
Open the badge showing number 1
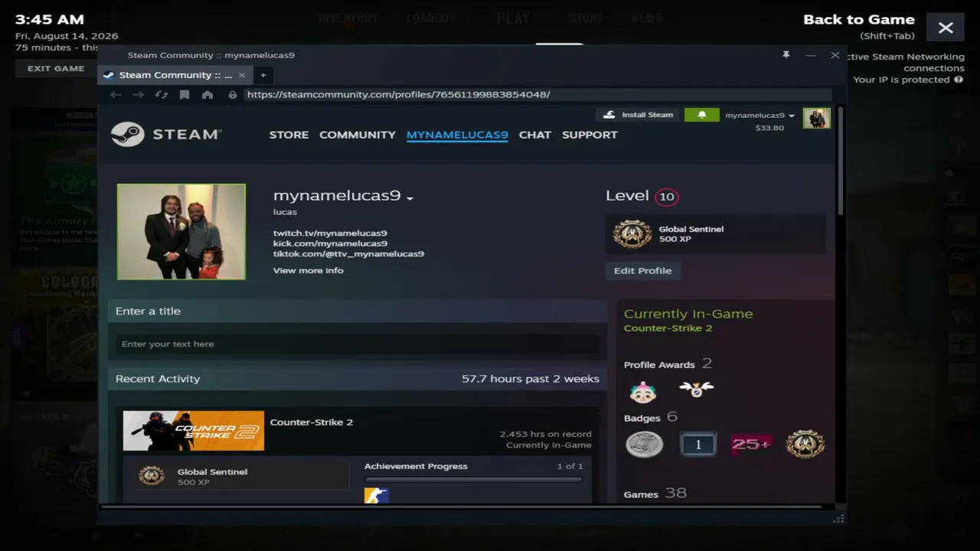[698, 445]
